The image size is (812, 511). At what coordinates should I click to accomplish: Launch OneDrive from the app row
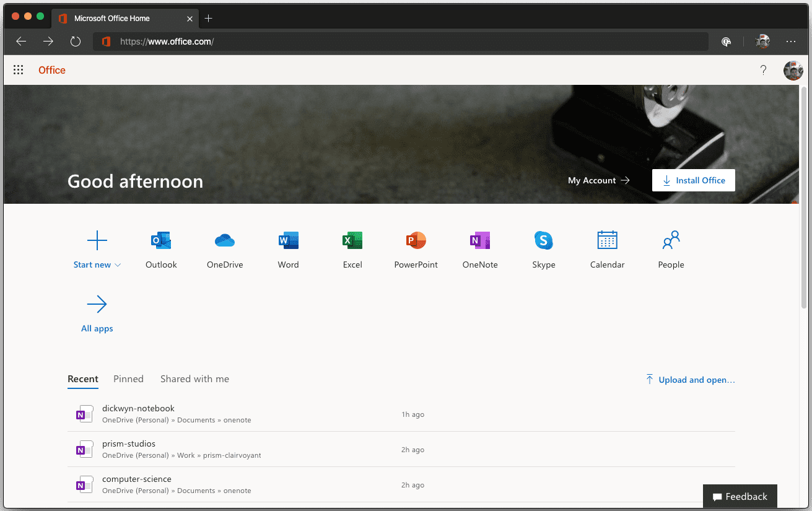click(225, 241)
